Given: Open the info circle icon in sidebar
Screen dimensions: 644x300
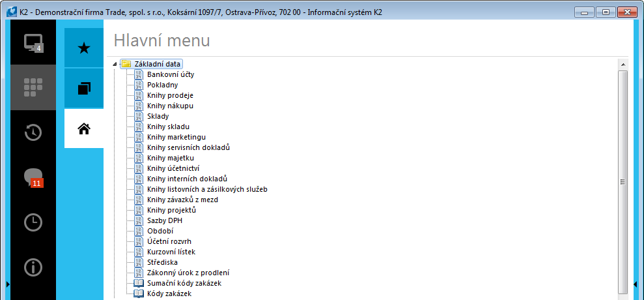Looking at the screenshot, I should (x=33, y=267).
